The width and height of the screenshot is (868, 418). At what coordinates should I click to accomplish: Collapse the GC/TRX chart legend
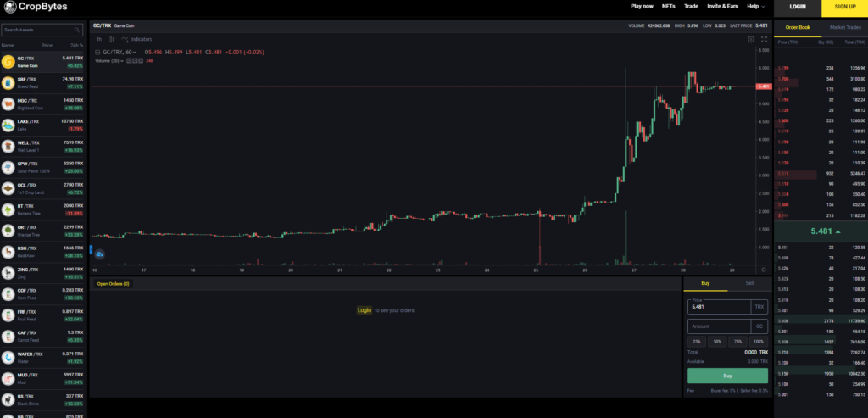coord(97,52)
